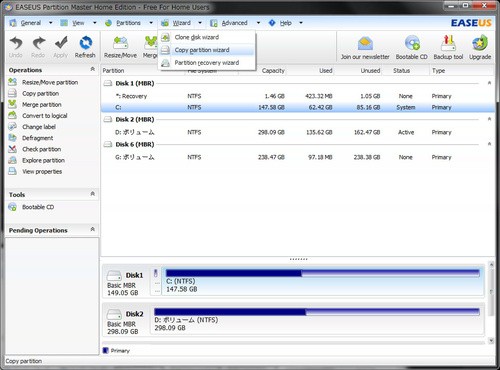Image resolution: width=500 pixels, height=370 pixels.
Task: Open Join our newsletter envelope icon
Action: (x=365, y=44)
